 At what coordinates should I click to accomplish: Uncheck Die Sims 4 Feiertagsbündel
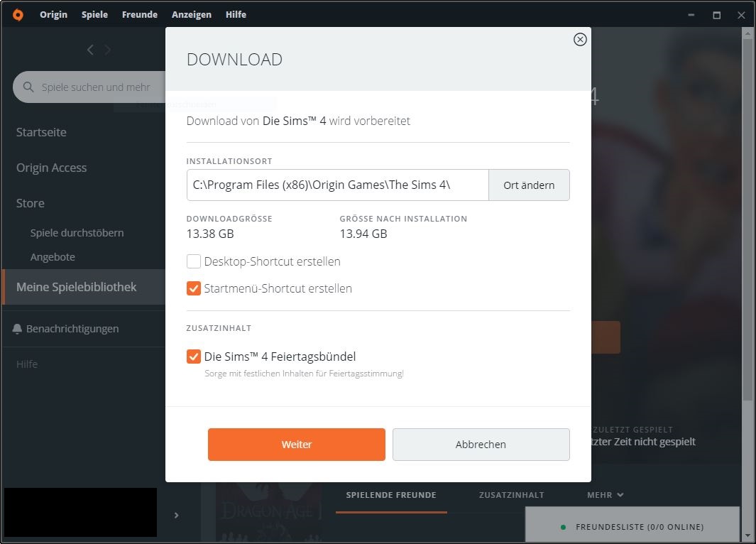(193, 357)
